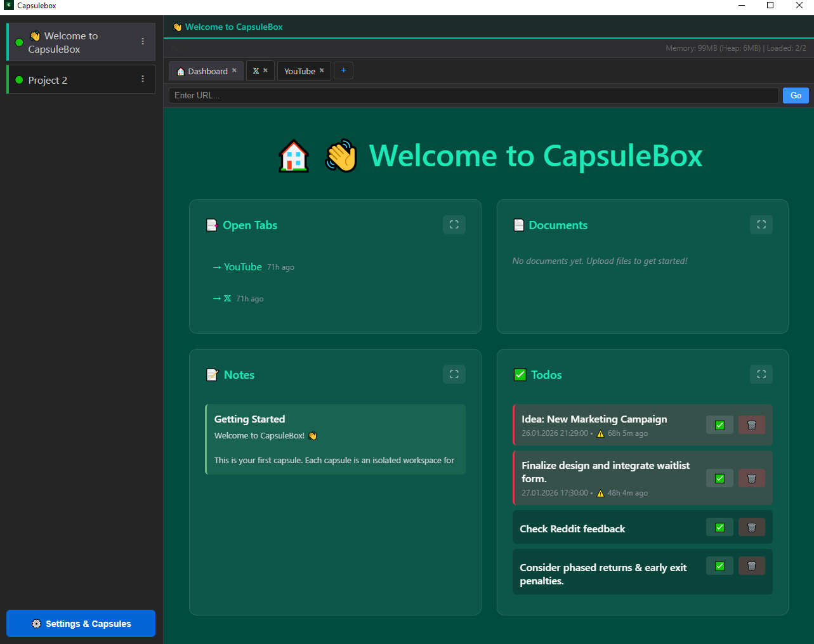814x644 pixels.
Task: Select the home icon on the Dashboard tab
Action: (182, 70)
